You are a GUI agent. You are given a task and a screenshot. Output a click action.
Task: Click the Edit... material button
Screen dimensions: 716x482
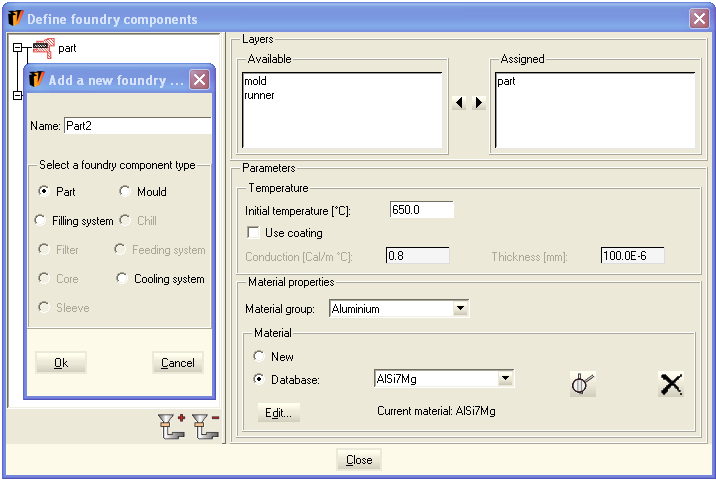coord(278,412)
